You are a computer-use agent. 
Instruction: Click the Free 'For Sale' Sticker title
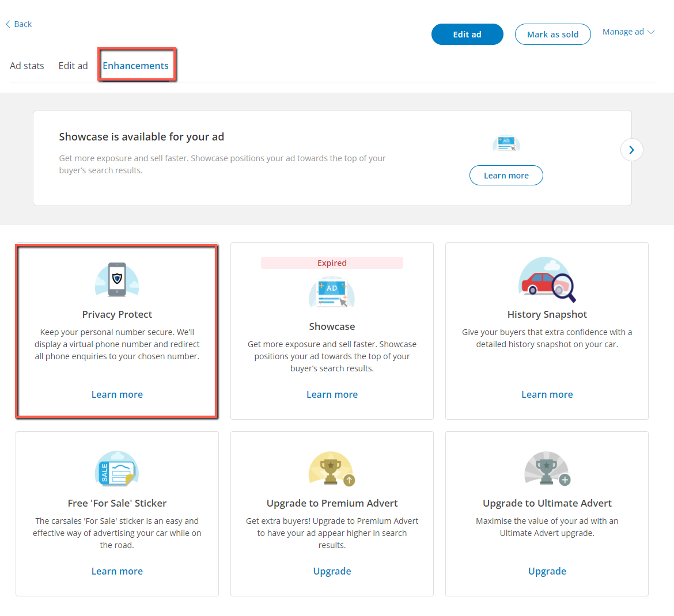117,503
